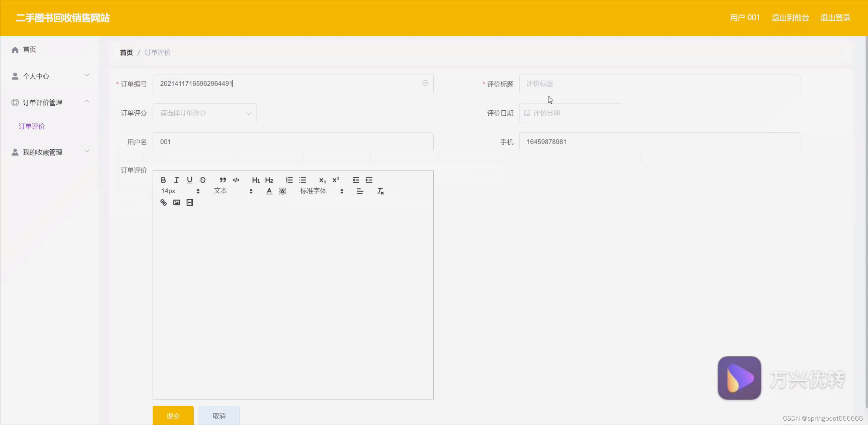Image resolution: width=868 pixels, height=425 pixels.
Task: Open the 订单评分 rating dropdown
Action: (205, 113)
